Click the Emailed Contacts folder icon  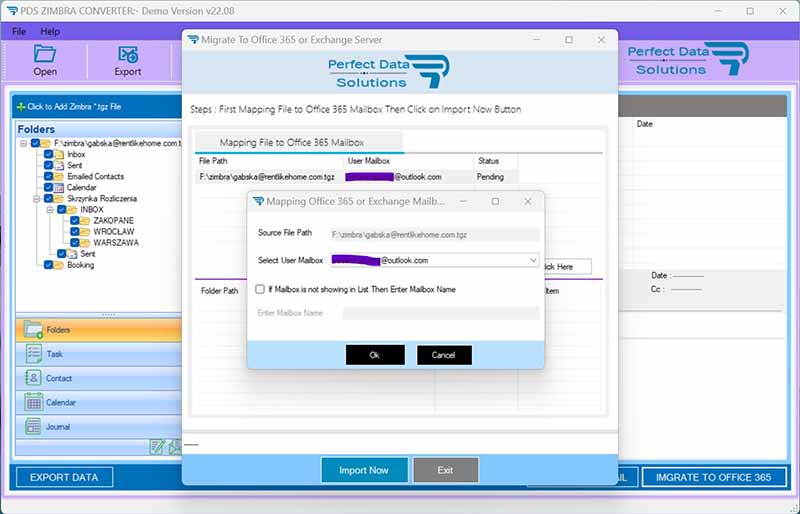coord(59,177)
